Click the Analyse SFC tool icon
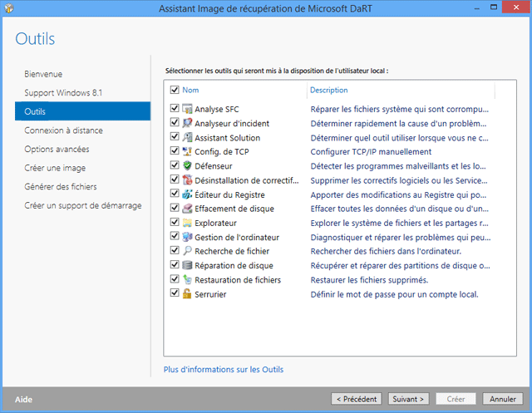The height and width of the screenshot is (413, 532). (x=187, y=109)
